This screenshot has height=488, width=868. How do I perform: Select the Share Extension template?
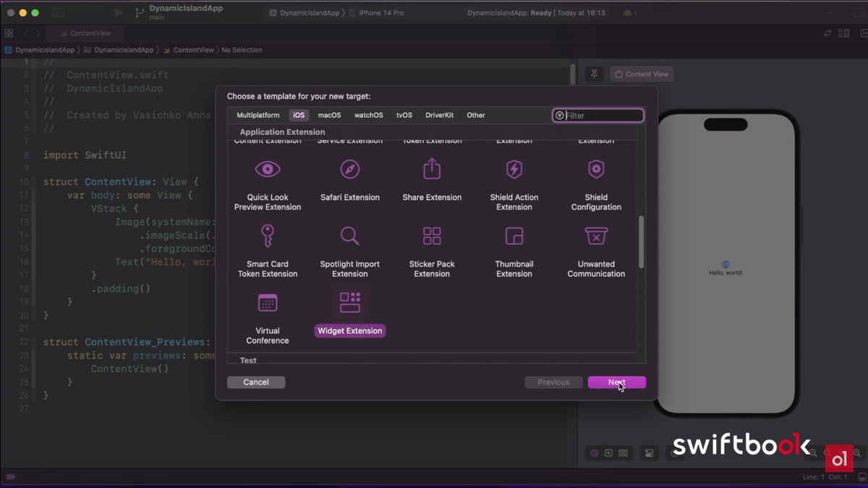(x=432, y=180)
